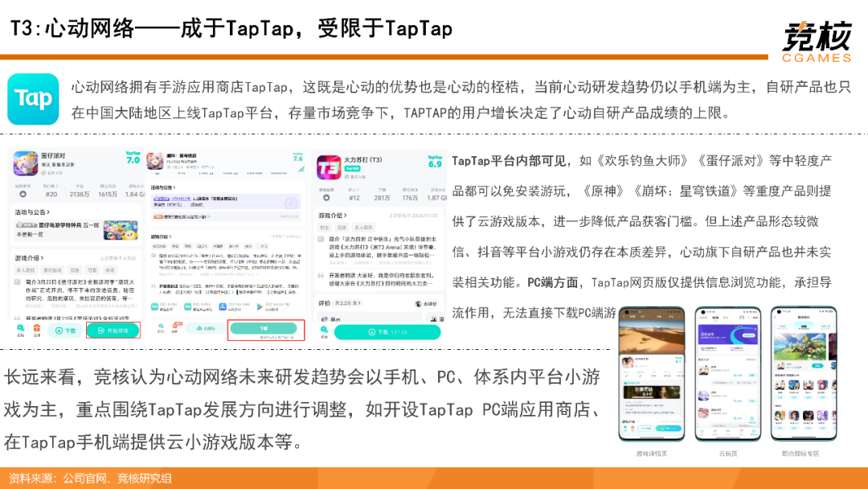The width and height of the screenshot is (868, 489).
Task: Click the 176万 followers figure
Action: pyautogui.click(x=410, y=198)
